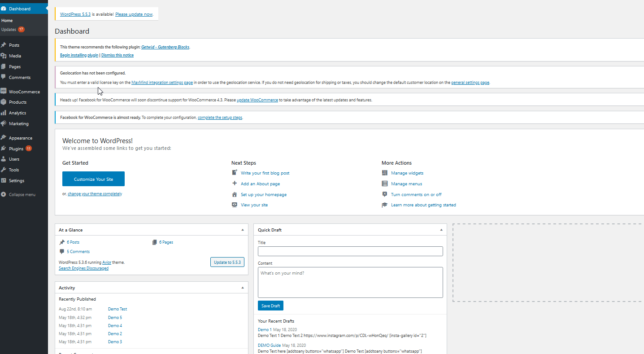Click the Comments bubble icon in sidebar
644x354 pixels.
(4, 77)
